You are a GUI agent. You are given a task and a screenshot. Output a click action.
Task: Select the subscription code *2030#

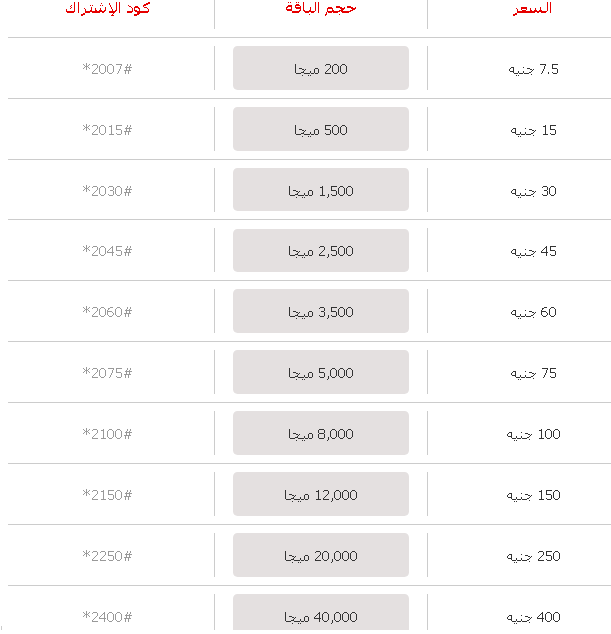(107, 191)
